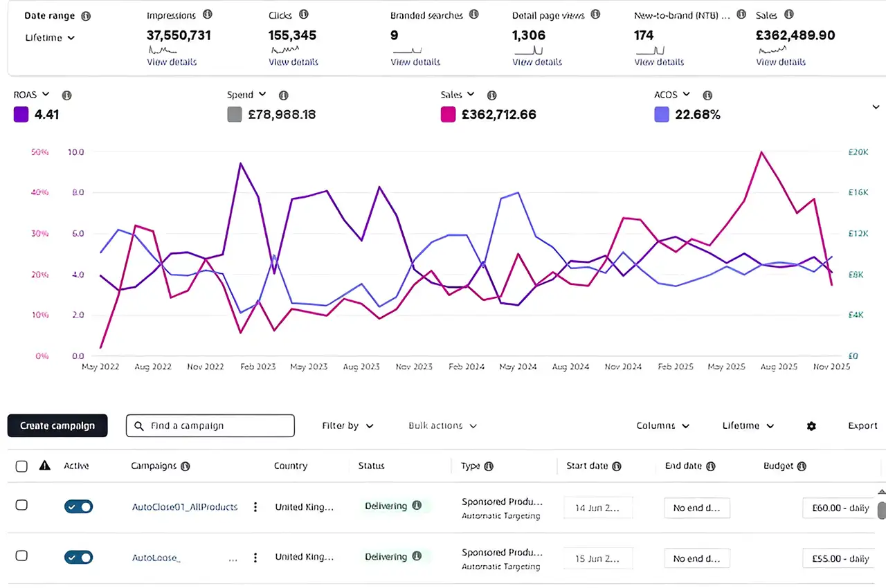Open the three-dot menu for AutoClose01_AllProducts
This screenshot has height=588, width=886.
255,507
